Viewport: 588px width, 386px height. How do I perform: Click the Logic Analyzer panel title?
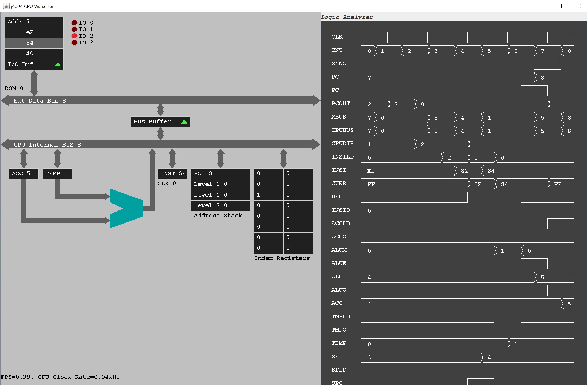pos(347,17)
